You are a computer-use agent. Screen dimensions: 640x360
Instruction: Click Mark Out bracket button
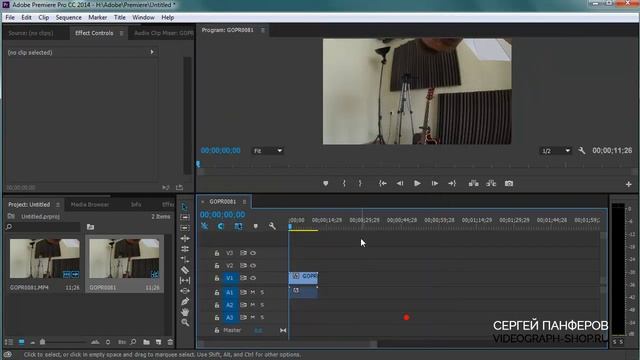[360, 184]
